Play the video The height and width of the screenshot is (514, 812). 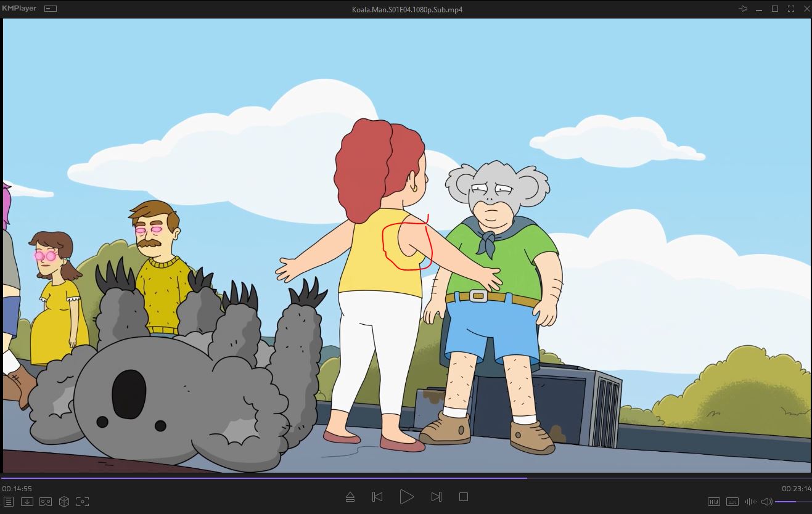point(406,497)
